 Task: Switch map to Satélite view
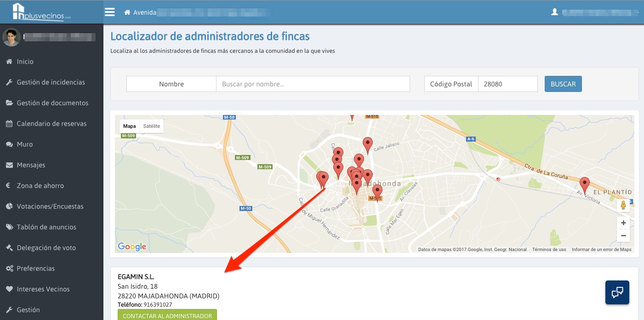coord(152,126)
